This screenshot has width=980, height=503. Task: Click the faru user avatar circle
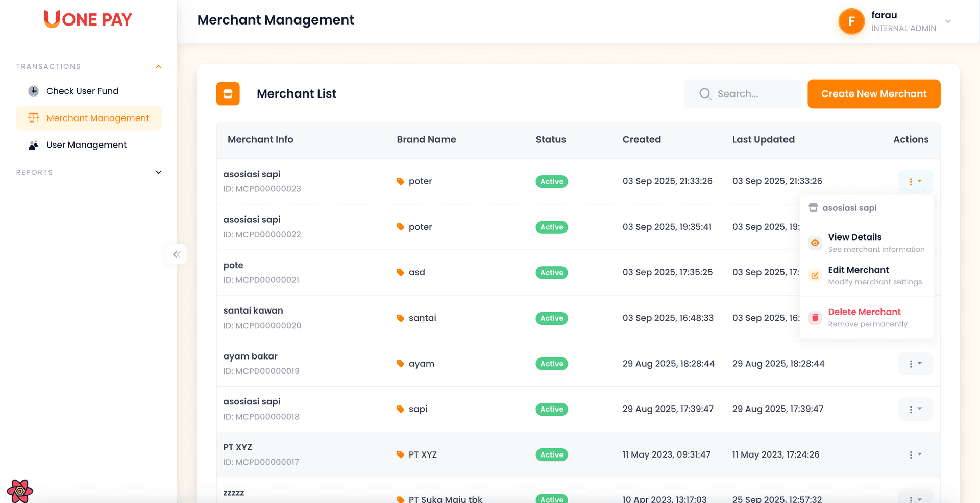point(851,21)
